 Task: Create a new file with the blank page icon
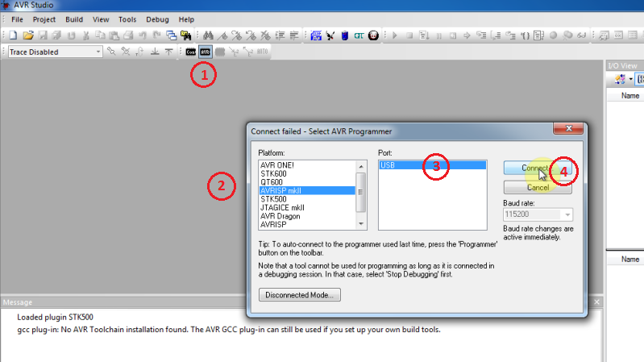coord(13,35)
